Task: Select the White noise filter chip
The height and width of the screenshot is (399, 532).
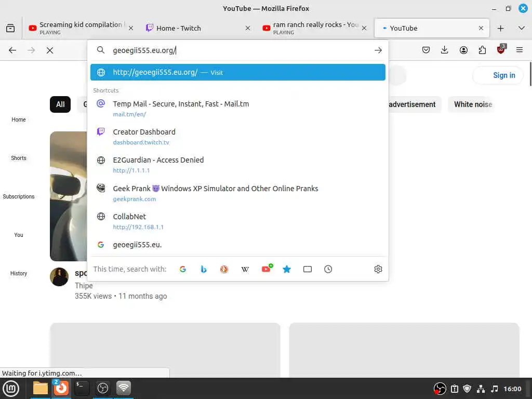Action: (473, 104)
